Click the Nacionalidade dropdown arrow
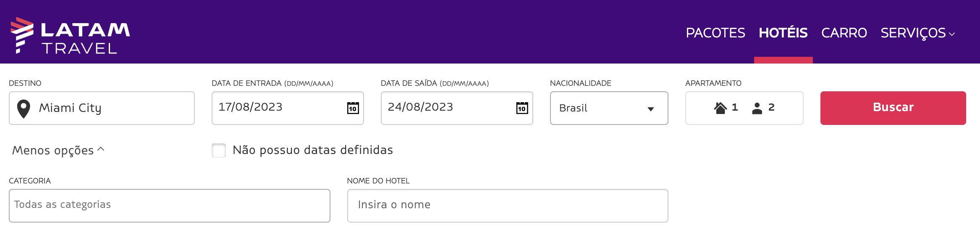The height and width of the screenshot is (244, 980). (651, 109)
